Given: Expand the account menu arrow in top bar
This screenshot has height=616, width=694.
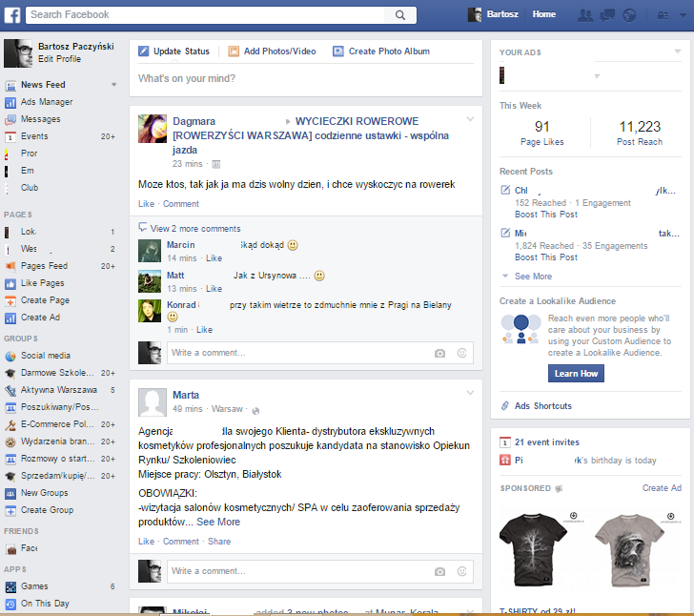Looking at the screenshot, I should coord(683,15).
